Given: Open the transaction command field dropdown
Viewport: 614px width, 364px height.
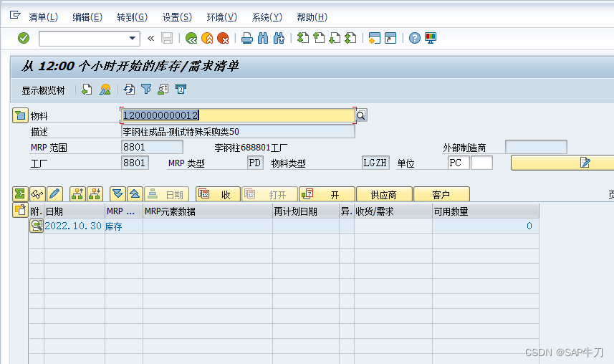Looking at the screenshot, I should [133, 38].
